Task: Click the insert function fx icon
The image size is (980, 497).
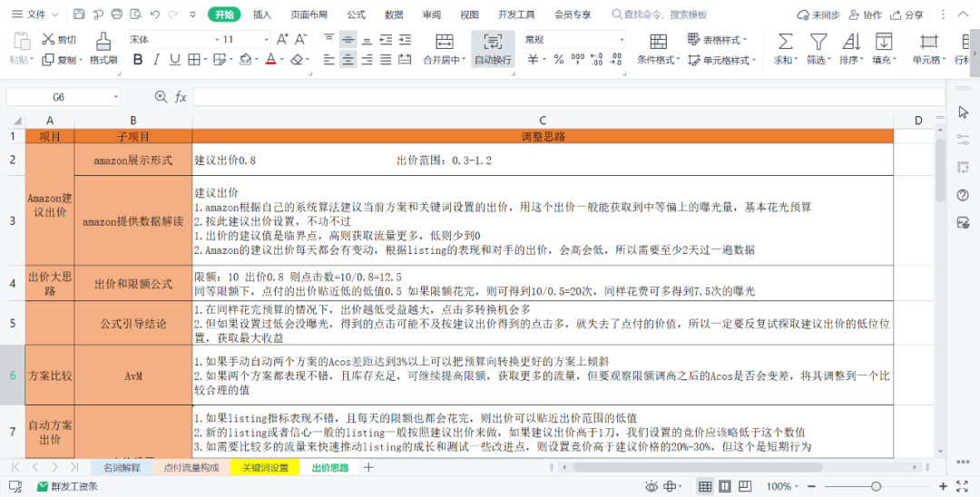Action: click(181, 97)
